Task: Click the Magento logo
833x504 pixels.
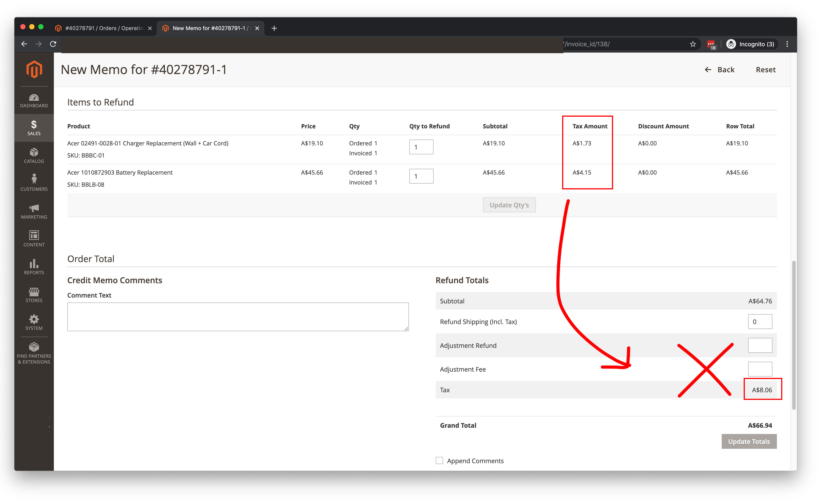Action: point(33,69)
